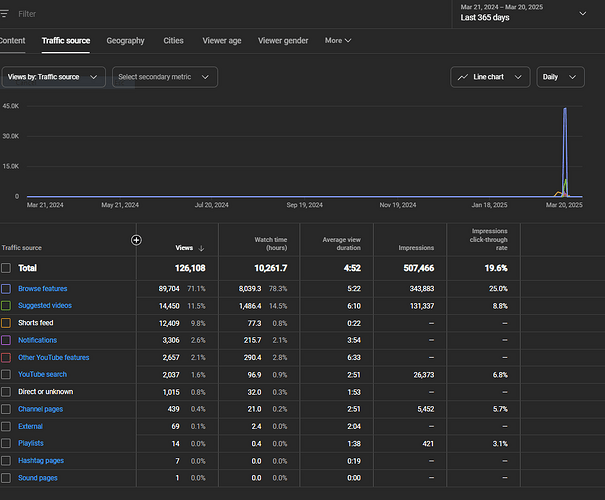Click the Views sort arrow icon

tap(201, 248)
